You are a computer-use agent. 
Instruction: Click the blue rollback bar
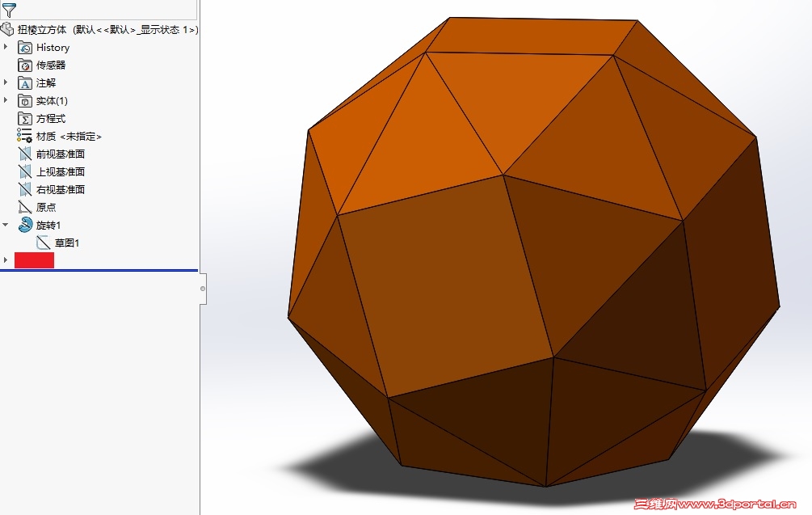(x=99, y=271)
